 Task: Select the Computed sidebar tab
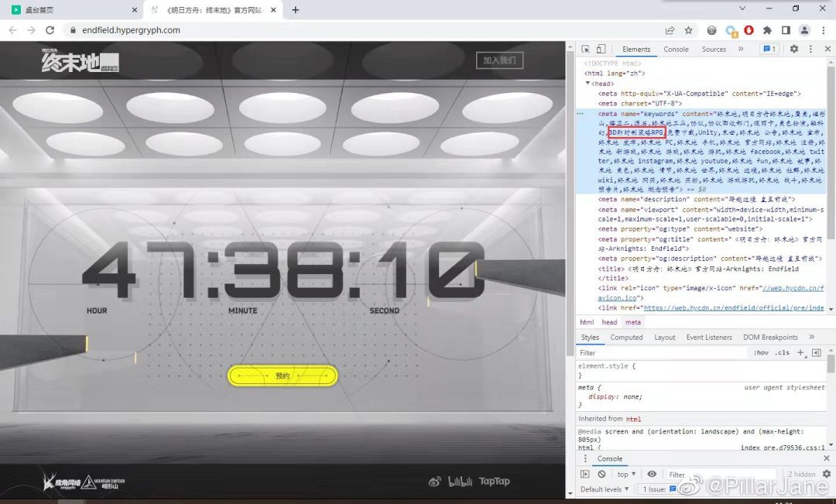pos(626,337)
